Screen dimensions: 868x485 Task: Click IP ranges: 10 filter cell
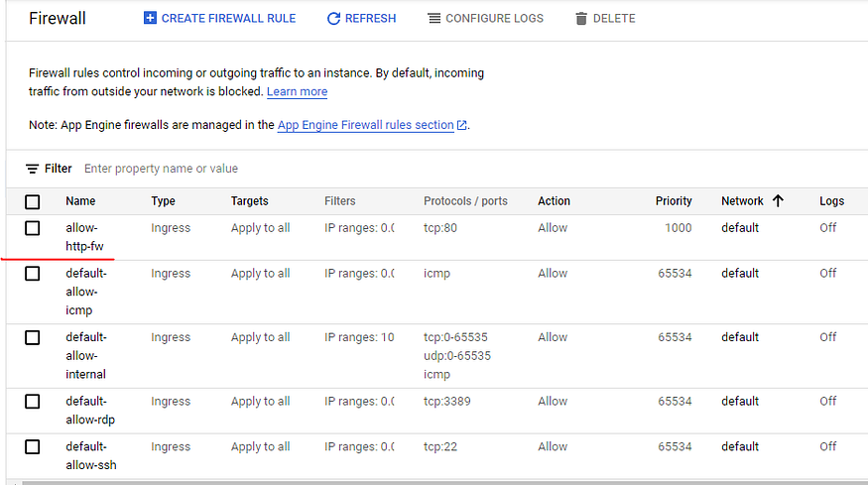tap(359, 337)
